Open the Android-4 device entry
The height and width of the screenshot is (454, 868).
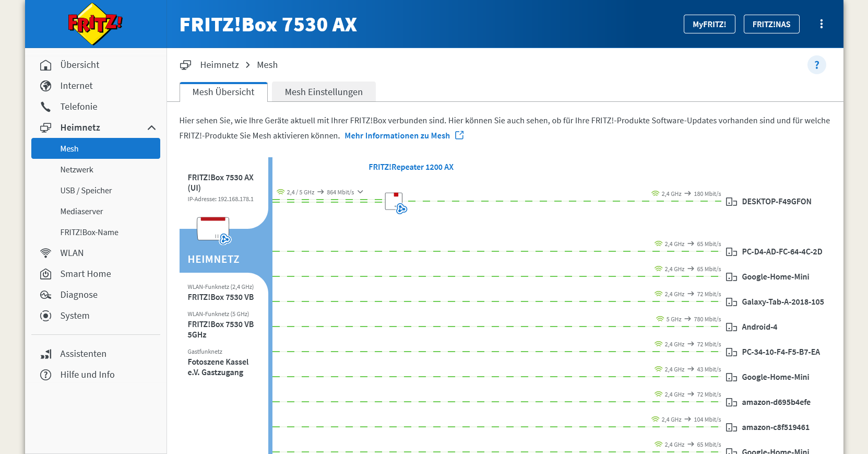pos(759,327)
